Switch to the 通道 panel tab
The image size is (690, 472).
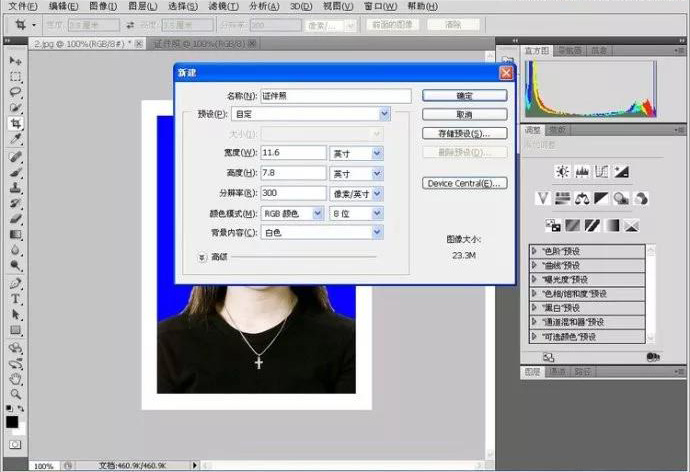tap(558, 372)
